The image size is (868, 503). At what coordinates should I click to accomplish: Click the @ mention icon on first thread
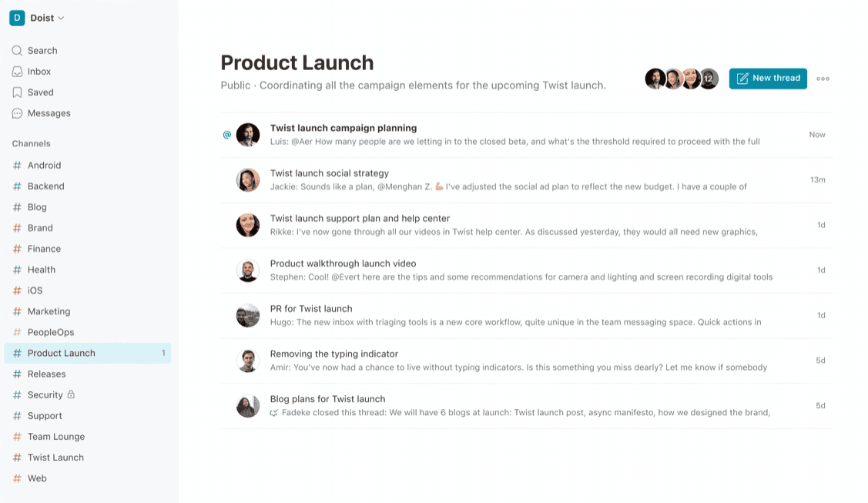[x=227, y=135]
